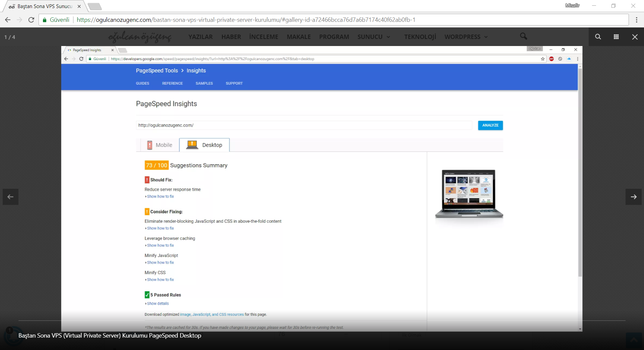Image resolution: width=644 pixels, height=350 pixels.
Task: Click the inner screenshot's back arrow
Action: [66, 59]
